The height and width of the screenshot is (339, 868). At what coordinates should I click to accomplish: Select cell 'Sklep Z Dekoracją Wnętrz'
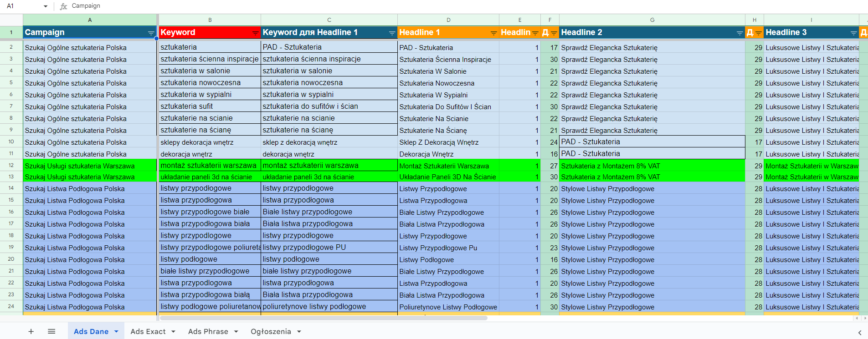pos(448,142)
